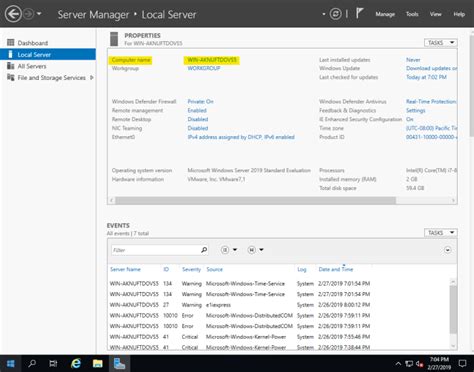Click the Download updates link
Image resolution: width=474 pixels, height=372 pixels.
pos(431,68)
